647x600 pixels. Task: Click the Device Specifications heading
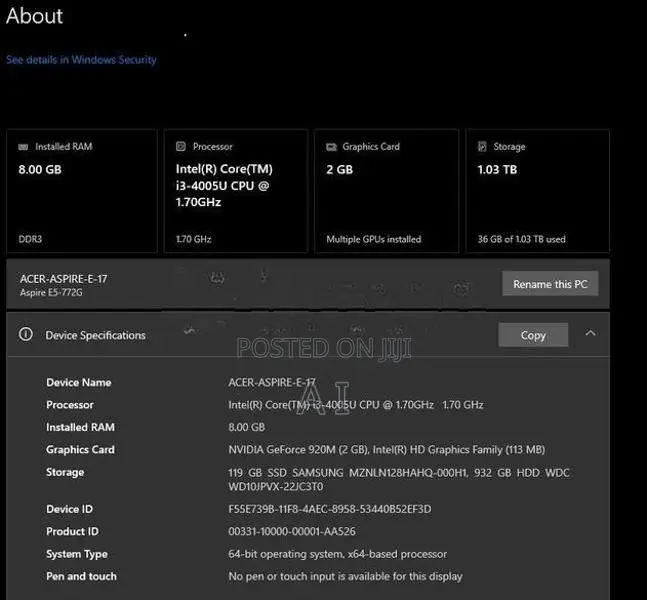click(x=95, y=335)
